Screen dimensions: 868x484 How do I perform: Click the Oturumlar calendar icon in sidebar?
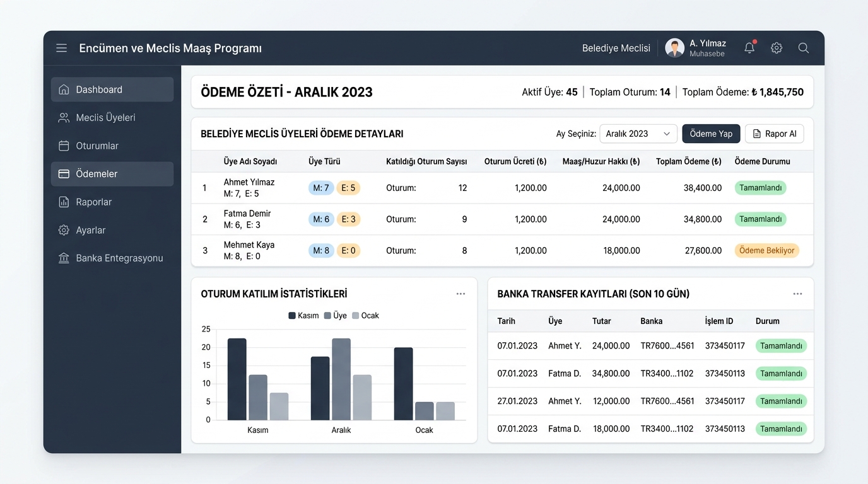pos(64,146)
